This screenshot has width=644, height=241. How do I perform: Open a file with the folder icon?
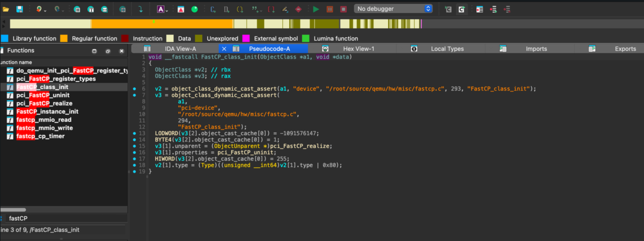6,9
